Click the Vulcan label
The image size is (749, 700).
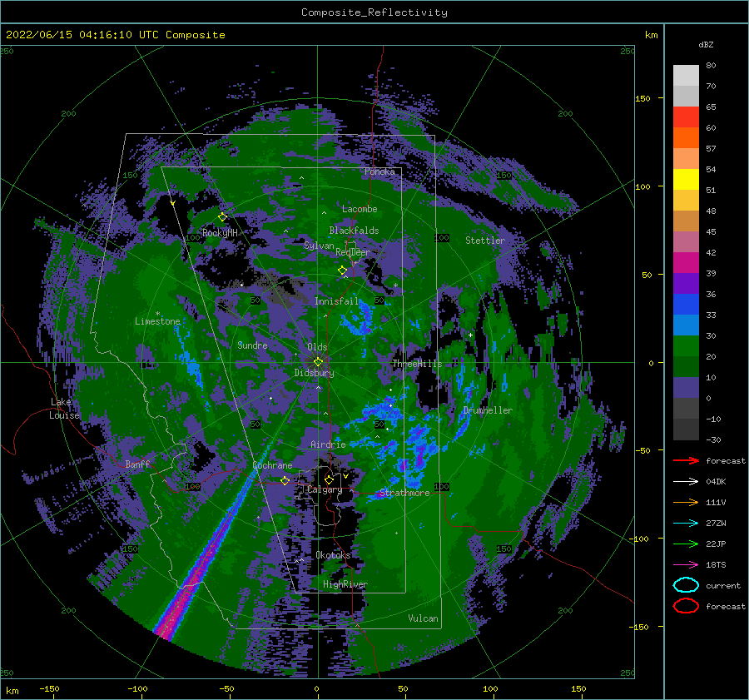tap(423, 618)
